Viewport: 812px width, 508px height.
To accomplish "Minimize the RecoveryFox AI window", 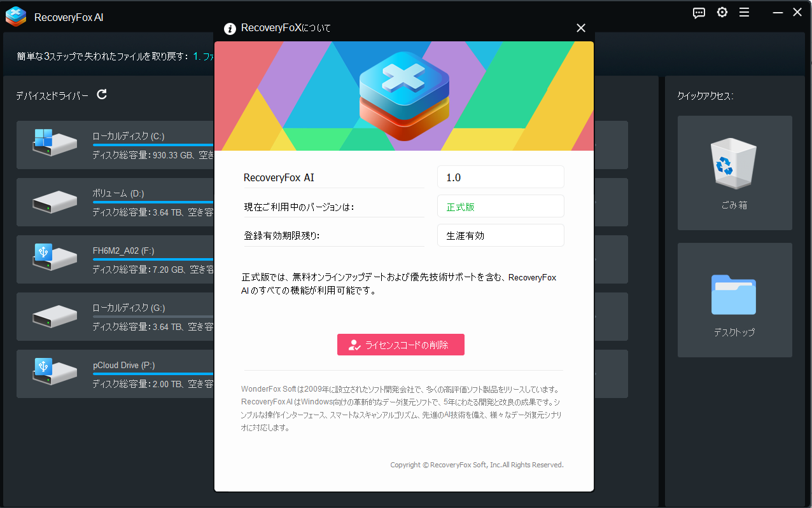I will 778,12.
